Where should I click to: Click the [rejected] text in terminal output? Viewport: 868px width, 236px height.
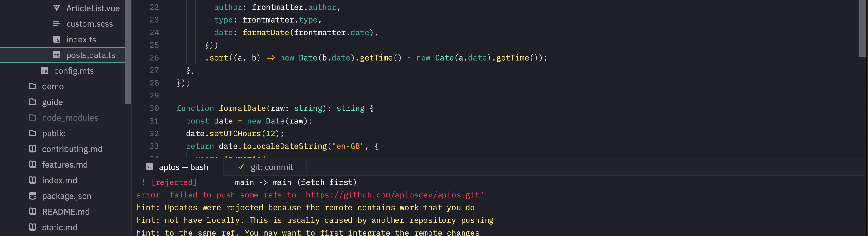(174, 182)
